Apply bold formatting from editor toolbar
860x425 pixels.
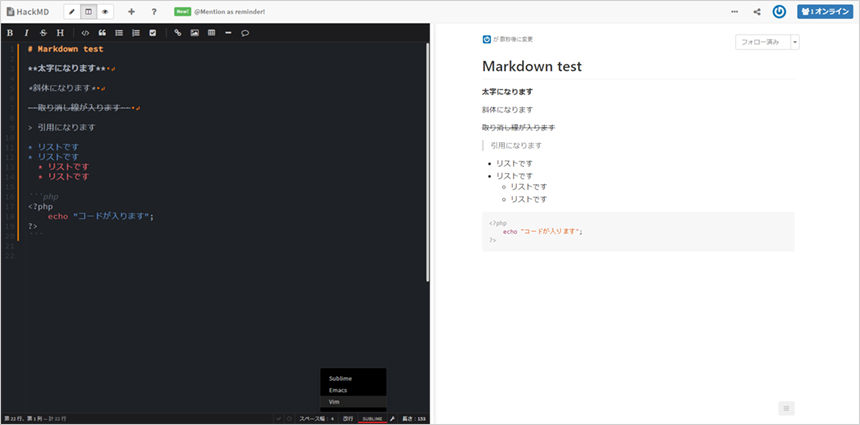10,33
